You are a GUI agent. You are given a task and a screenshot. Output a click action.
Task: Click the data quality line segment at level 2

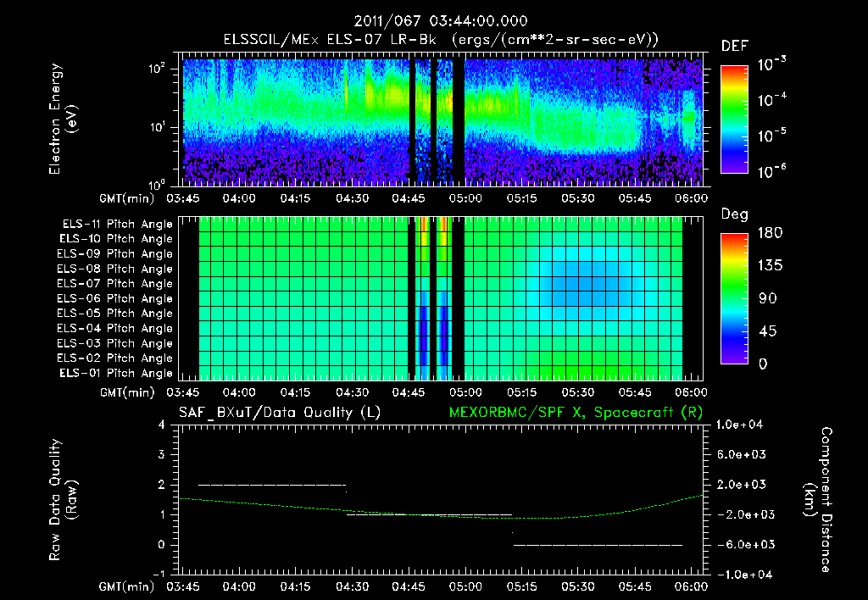point(272,485)
